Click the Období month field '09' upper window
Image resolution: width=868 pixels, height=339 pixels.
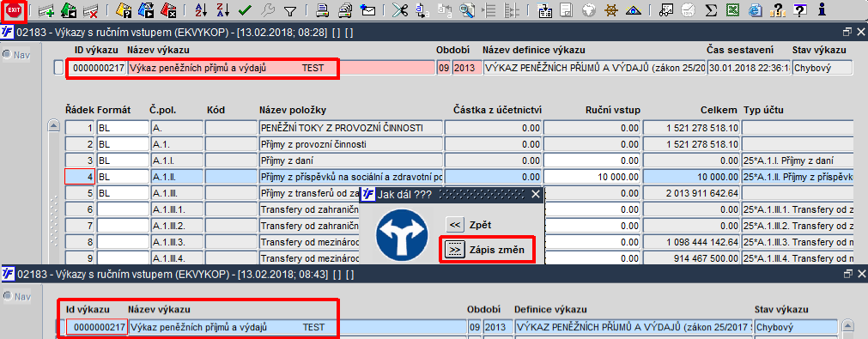(x=443, y=68)
